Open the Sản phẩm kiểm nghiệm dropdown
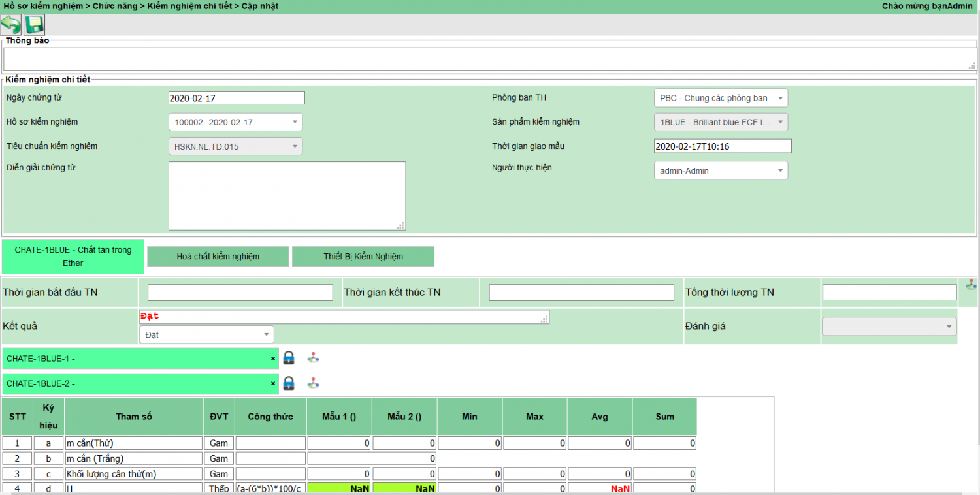This screenshot has height=495, width=980. click(x=721, y=122)
